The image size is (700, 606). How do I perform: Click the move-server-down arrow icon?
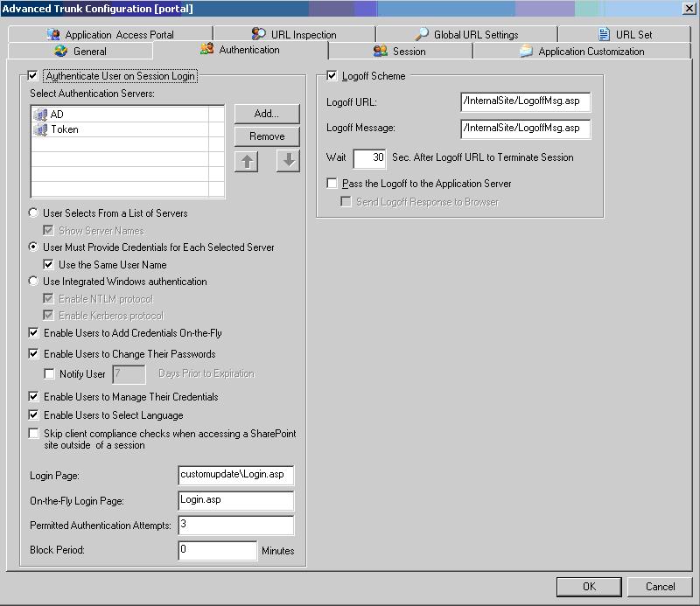point(288,161)
